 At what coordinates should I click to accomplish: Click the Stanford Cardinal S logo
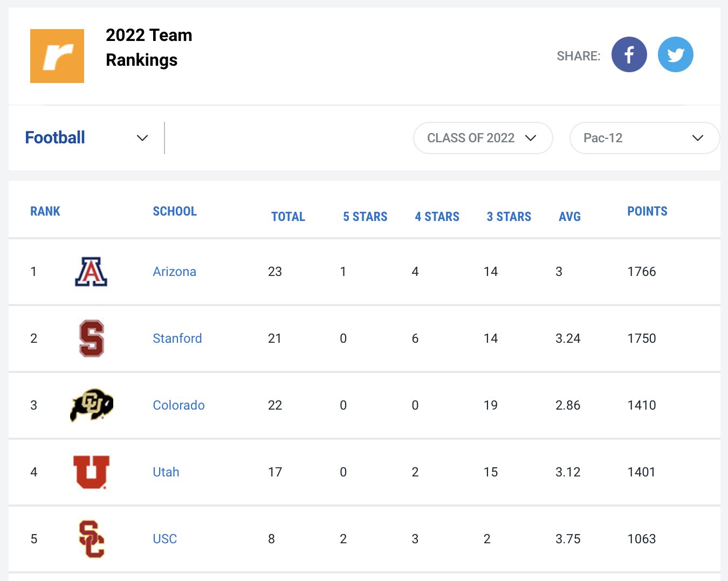tap(92, 338)
